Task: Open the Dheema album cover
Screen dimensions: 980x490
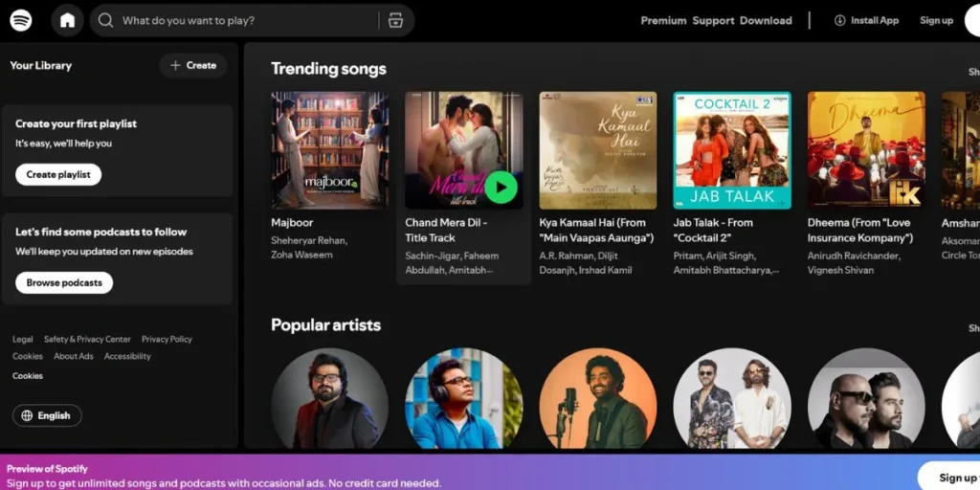Action: pyautogui.click(x=866, y=150)
